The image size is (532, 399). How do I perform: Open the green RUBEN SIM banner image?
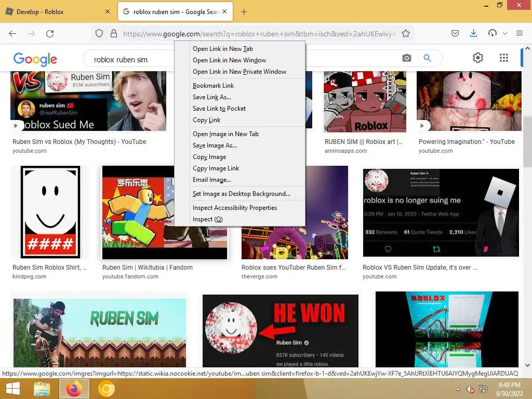click(100, 333)
